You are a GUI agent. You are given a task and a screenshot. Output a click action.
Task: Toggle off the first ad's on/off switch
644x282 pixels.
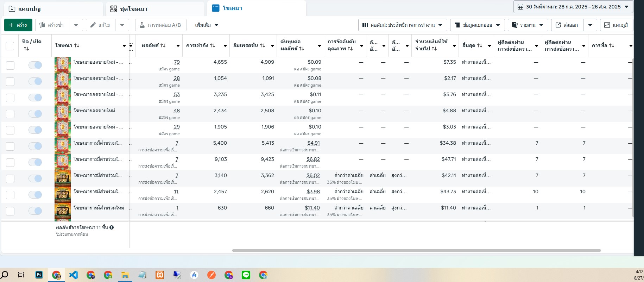(35, 65)
